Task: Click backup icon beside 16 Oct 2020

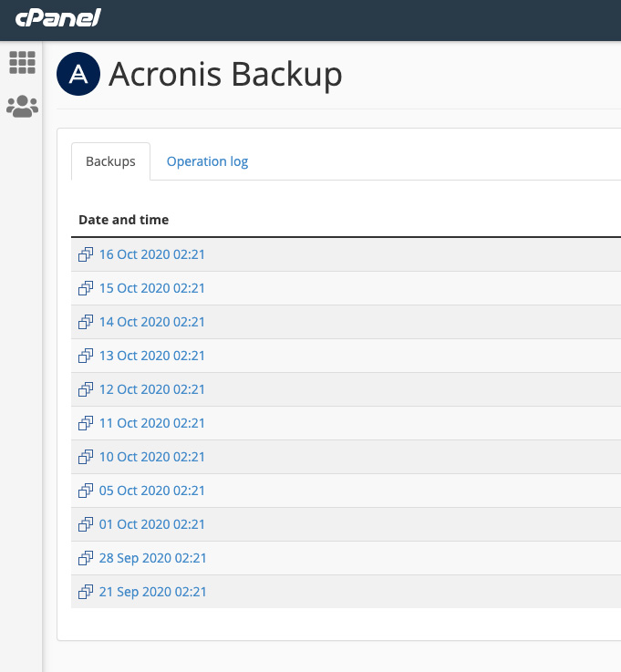Action: coord(86,254)
